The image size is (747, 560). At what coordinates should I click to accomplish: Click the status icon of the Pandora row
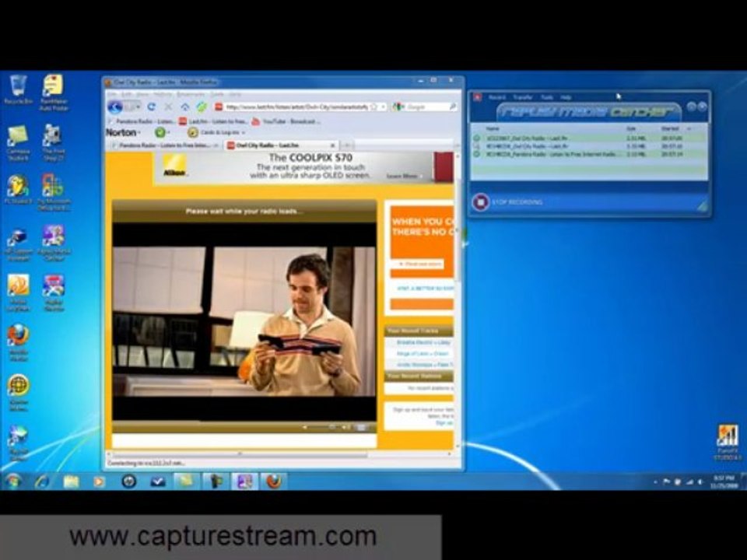pyautogui.click(x=476, y=154)
